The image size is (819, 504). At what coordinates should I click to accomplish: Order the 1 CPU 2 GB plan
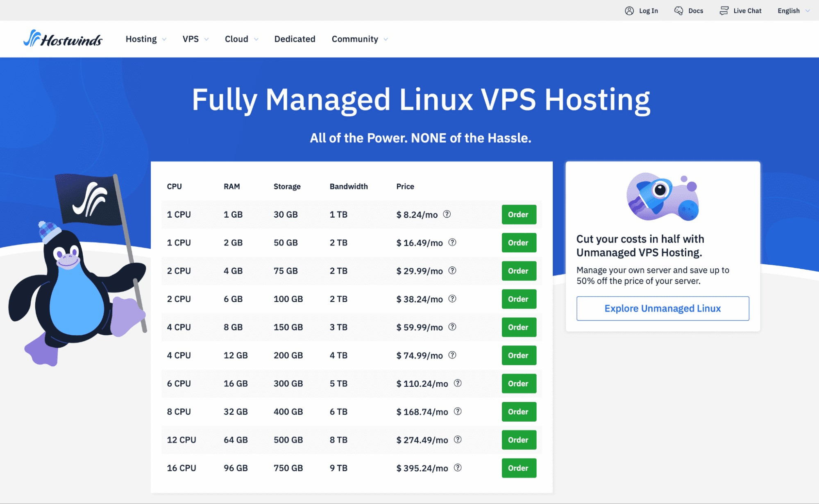[519, 243]
